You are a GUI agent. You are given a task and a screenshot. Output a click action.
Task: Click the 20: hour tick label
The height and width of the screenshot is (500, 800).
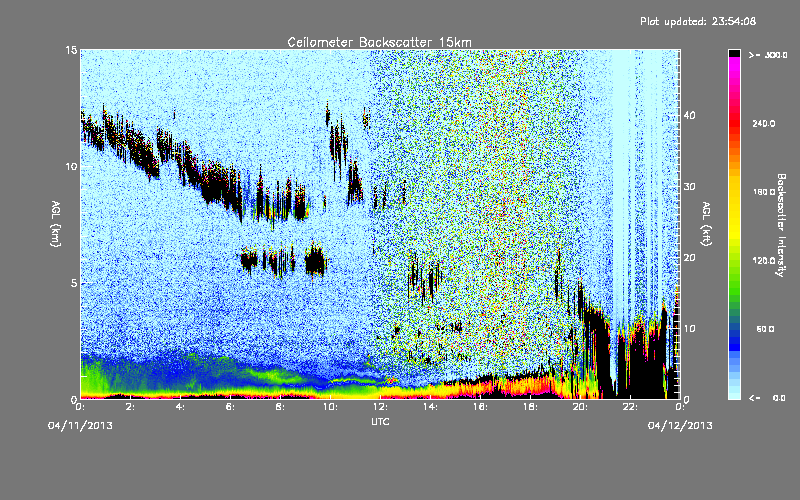coord(580,407)
